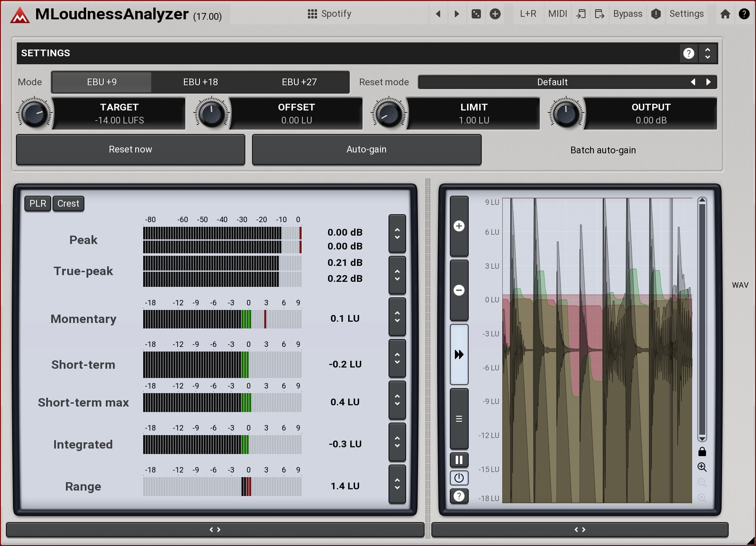Click the lock icon beside the graph
This screenshot has height=546, width=756.
(x=702, y=452)
